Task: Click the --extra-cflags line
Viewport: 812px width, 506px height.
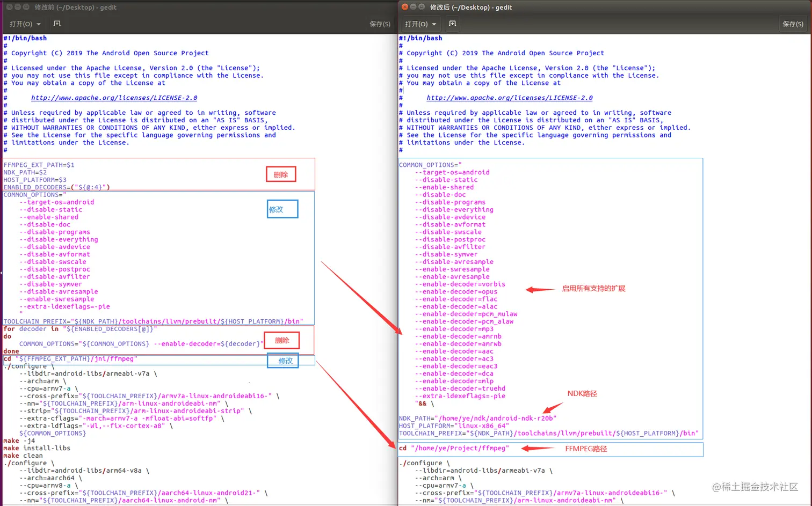Action: pyautogui.click(x=122, y=419)
